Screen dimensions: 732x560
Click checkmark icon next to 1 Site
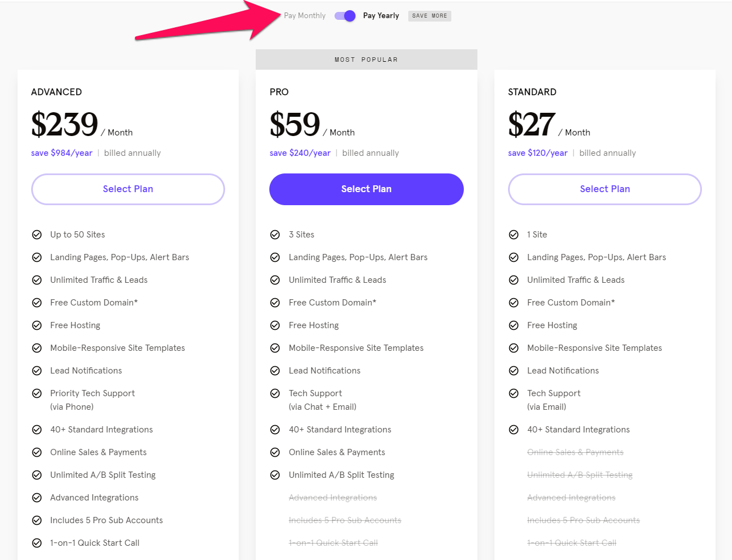(514, 235)
